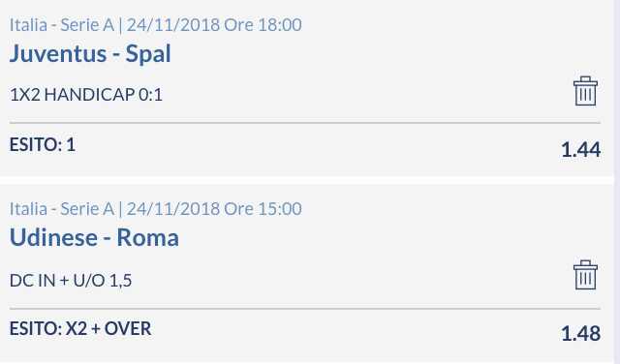Delete the Juventus - Spal bet with trash icon
620x364 pixels.
coord(585,91)
